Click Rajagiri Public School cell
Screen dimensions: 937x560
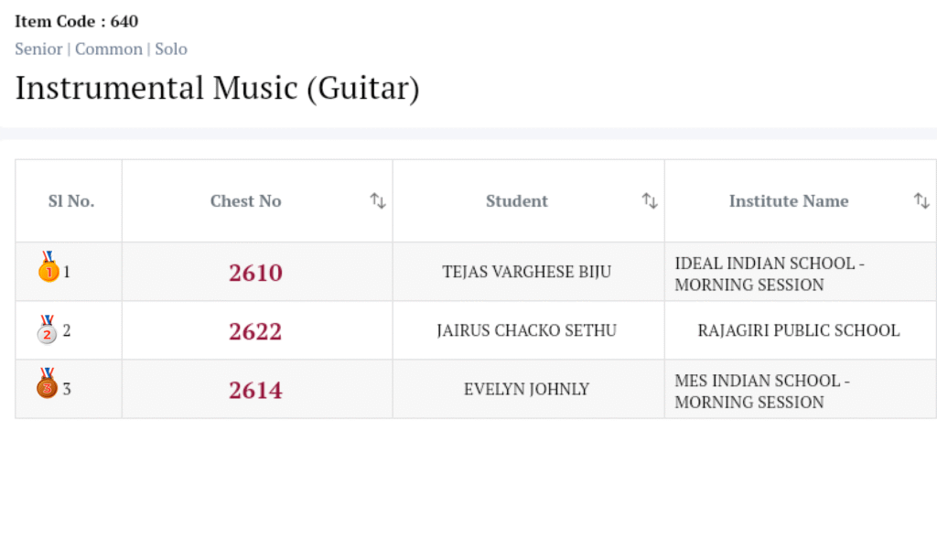tap(799, 330)
